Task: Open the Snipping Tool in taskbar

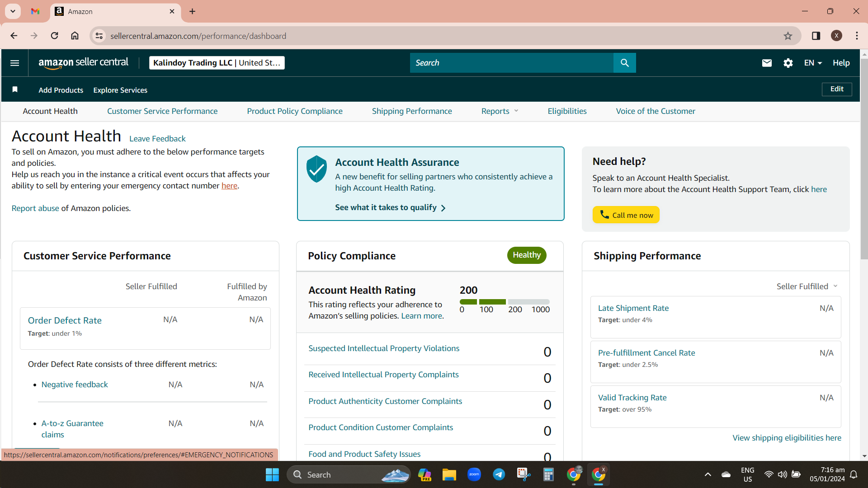Action: (524, 474)
